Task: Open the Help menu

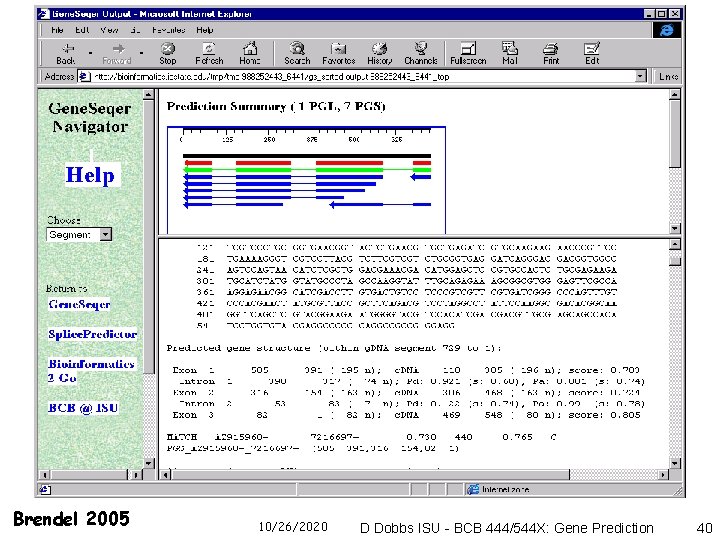Action: pyautogui.click(x=205, y=30)
